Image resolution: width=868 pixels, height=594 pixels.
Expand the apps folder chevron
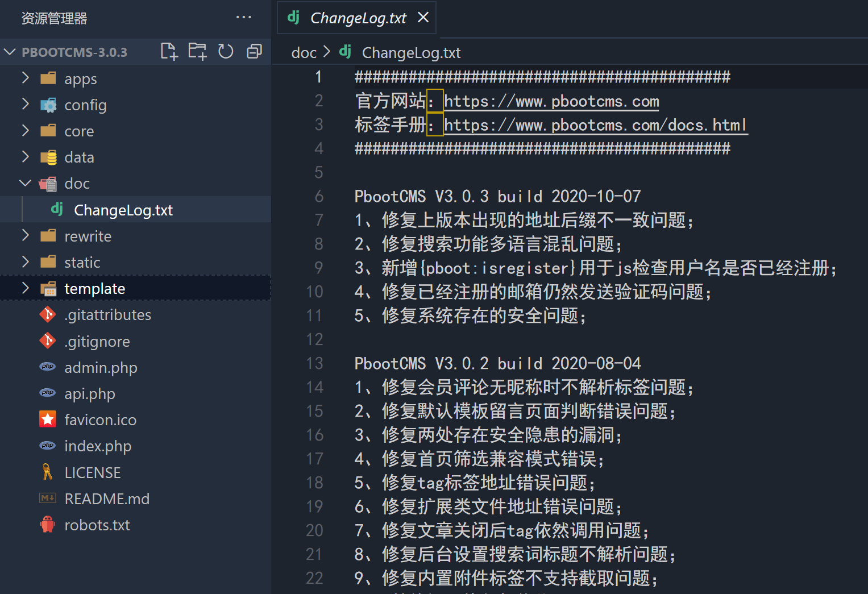[x=25, y=78]
